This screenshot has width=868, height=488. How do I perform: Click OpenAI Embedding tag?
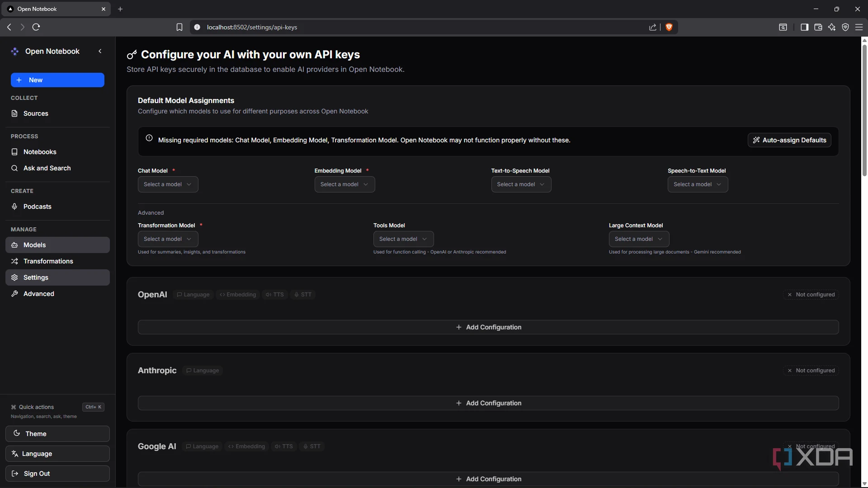(x=238, y=295)
